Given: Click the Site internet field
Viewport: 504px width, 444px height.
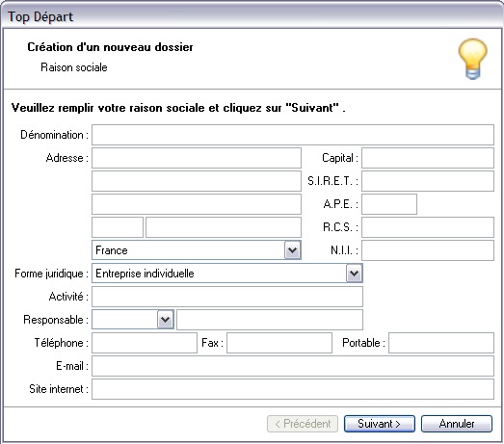Looking at the screenshot, I should [x=293, y=389].
